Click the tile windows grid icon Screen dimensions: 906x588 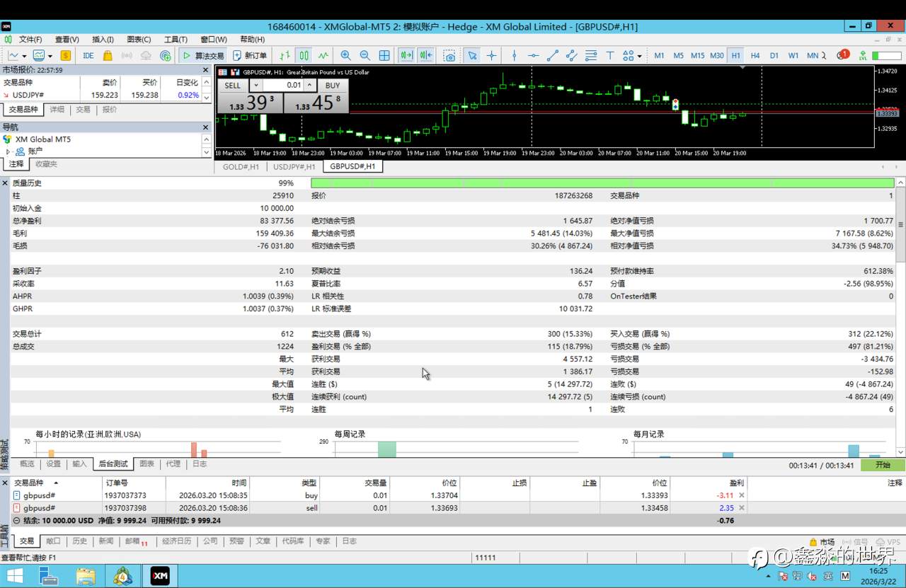(x=384, y=55)
